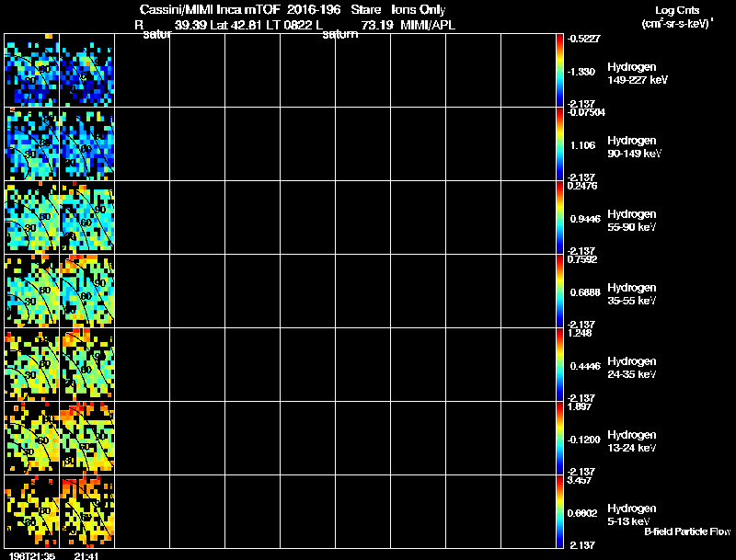
Task: Click the 'Ions Only' text in title
Action: (x=419, y=10)
